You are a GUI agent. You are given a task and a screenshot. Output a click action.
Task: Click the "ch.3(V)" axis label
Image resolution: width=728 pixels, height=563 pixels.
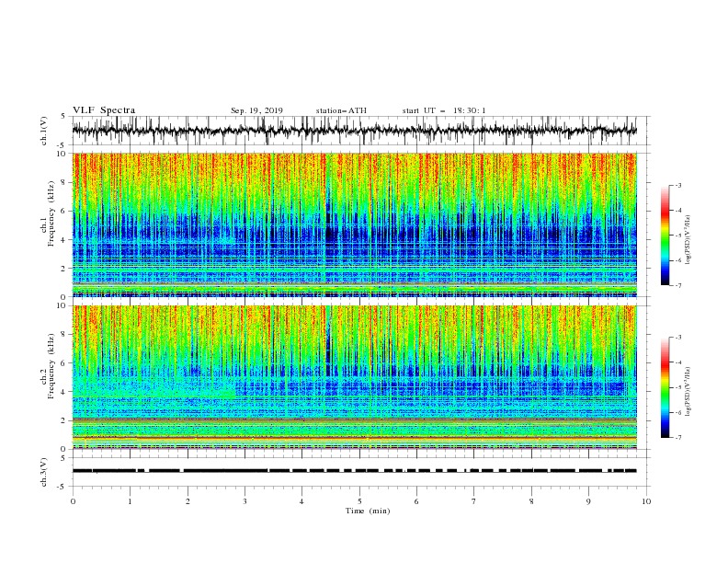coord(44,472)
